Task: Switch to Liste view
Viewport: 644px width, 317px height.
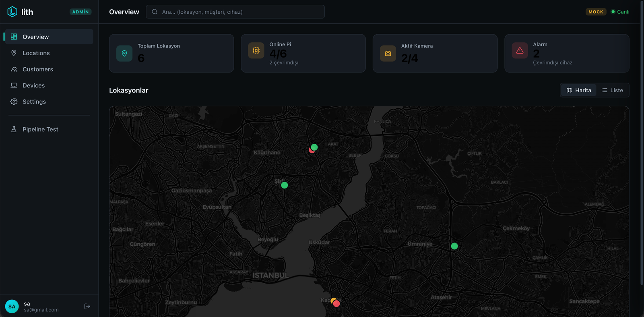Action: [612, 90]
